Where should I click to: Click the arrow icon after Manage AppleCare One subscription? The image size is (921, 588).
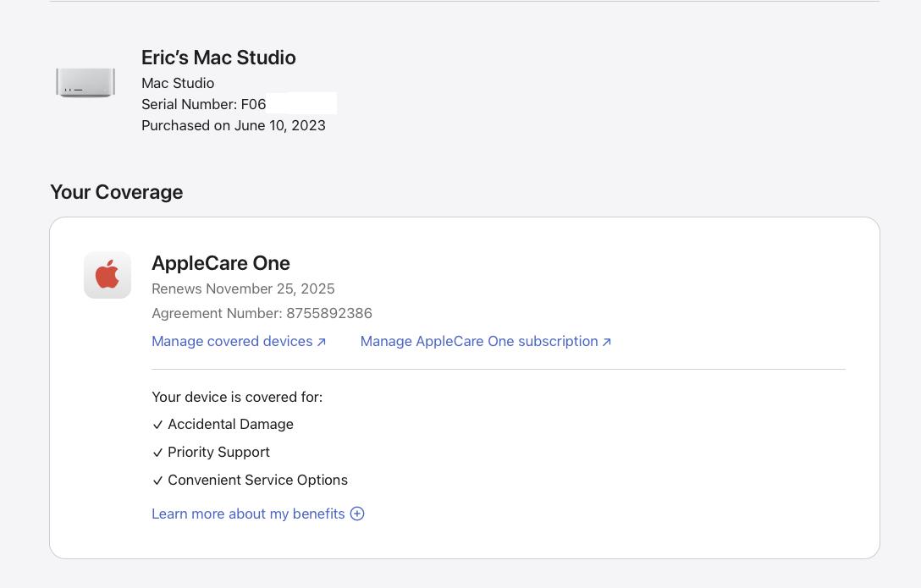[606, 342]
